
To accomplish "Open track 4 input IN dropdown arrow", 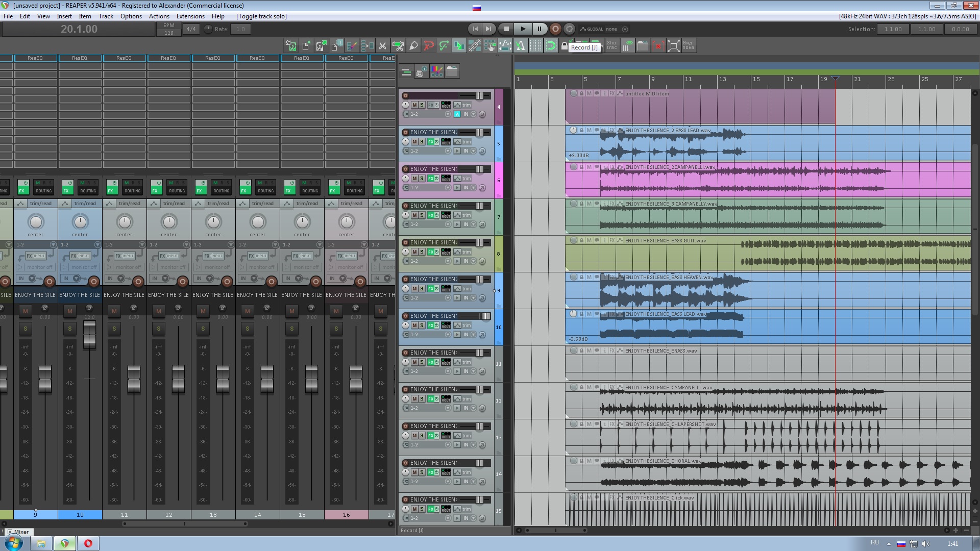I will pyautogui.click(x=474, y=114).
